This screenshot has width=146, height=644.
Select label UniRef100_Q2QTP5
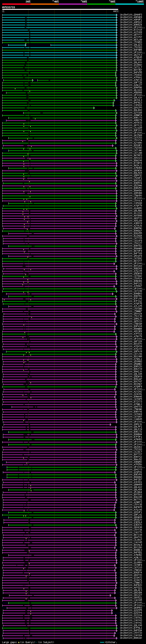131,610
